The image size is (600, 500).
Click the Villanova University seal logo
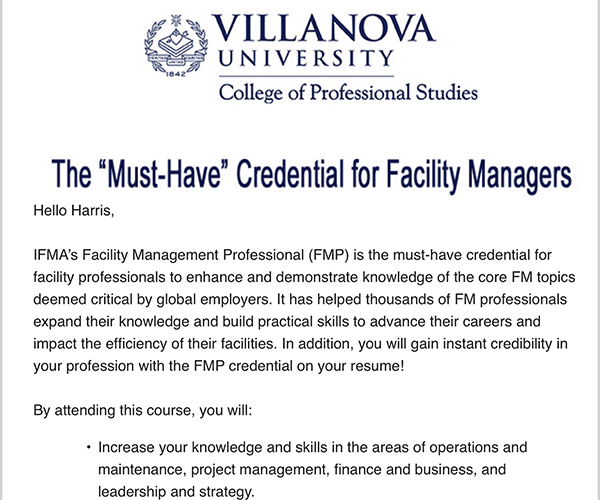pyautogui.click(x=176, y=46)
